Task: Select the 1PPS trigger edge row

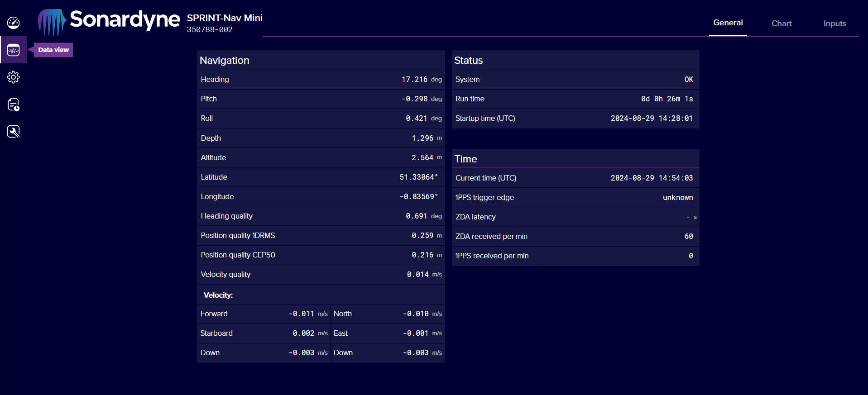Action: click(575, 198)
